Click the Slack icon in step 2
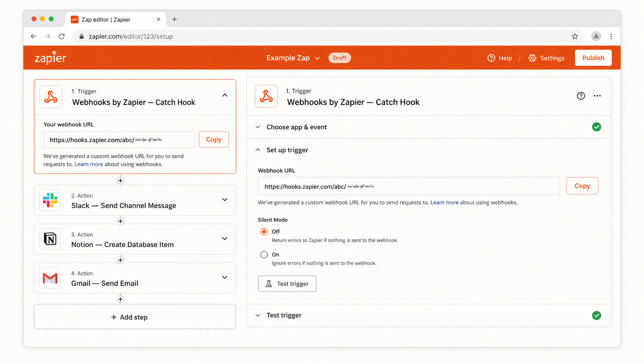The image size is (644, 362). pyautogui.click(x=50, y=200)
